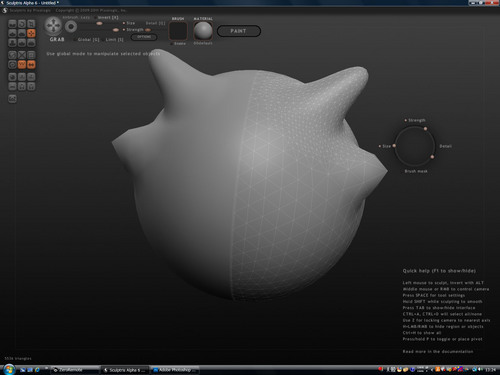The image size is (500, 375).
Task: Select the Mask tool icon
Action: click(x=12, y=64)
